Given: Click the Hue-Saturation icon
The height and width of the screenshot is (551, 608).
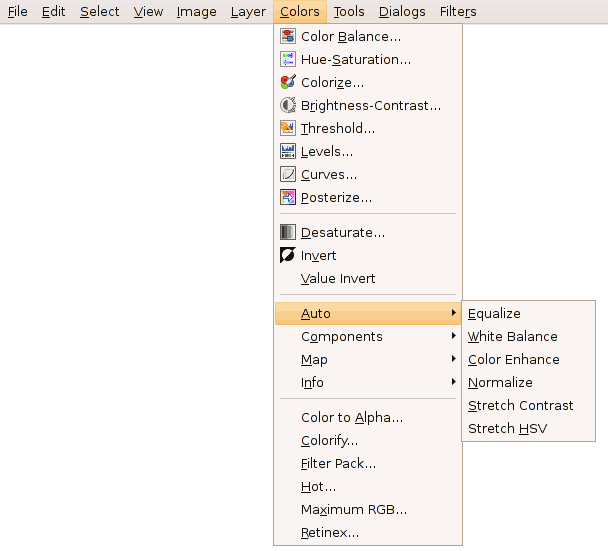Looking at the screenshot, I should click(x=288, y=59).
